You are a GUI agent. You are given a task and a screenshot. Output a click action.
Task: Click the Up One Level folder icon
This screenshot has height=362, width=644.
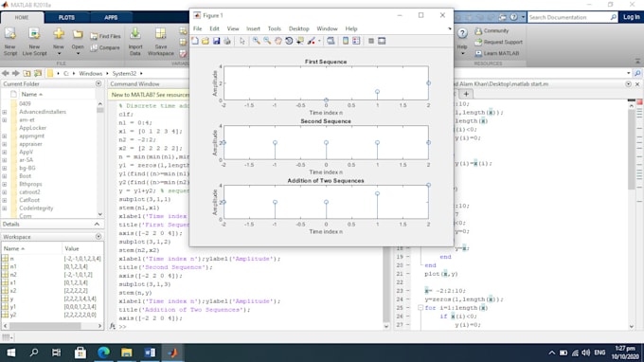[27, 73]
